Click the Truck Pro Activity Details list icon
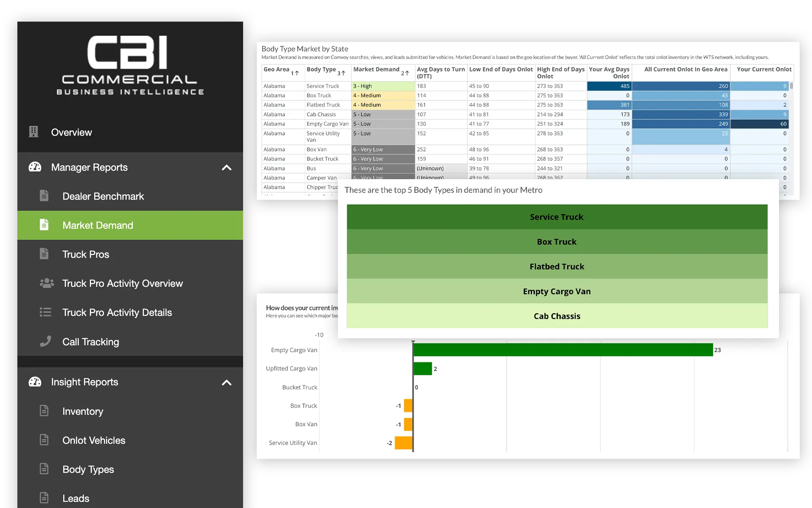Viewport: 812px width, 508px height. [x=45, y=312]
